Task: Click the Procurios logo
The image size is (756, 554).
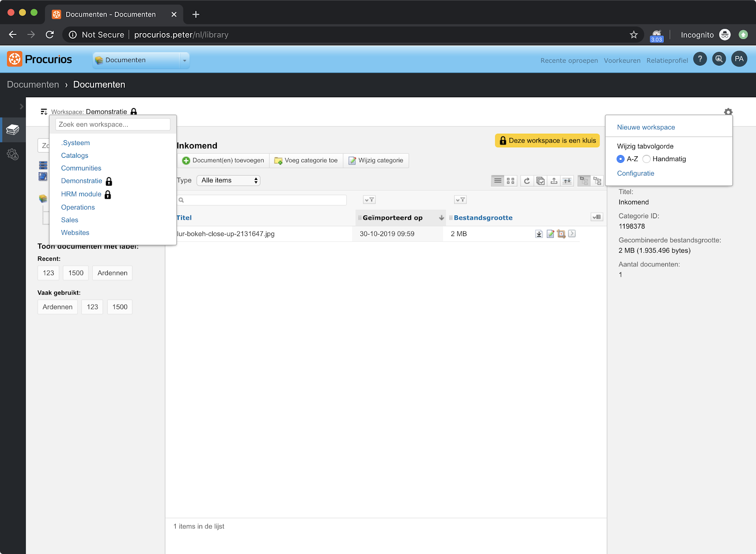Action: click(x=40, y=60)
